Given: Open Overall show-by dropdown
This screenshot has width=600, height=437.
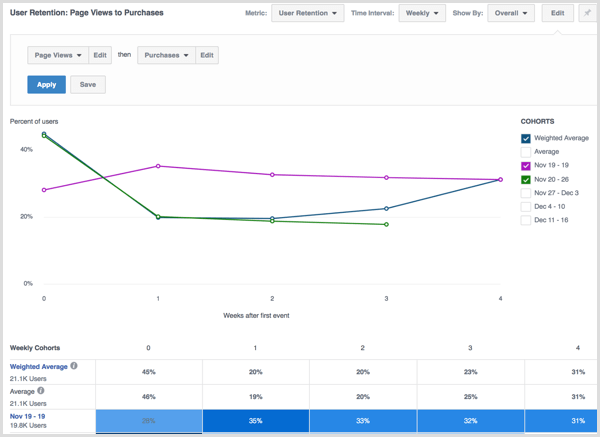Looking at the screenshot, I should tap(511, 13).
